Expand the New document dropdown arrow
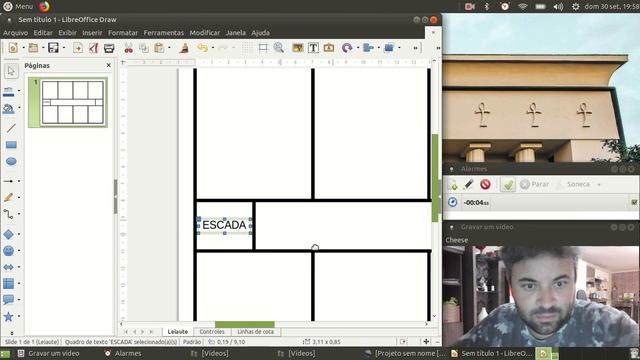The height and width of the screenshot is (360, 640). pyautogui.click(x=23, y=48)
